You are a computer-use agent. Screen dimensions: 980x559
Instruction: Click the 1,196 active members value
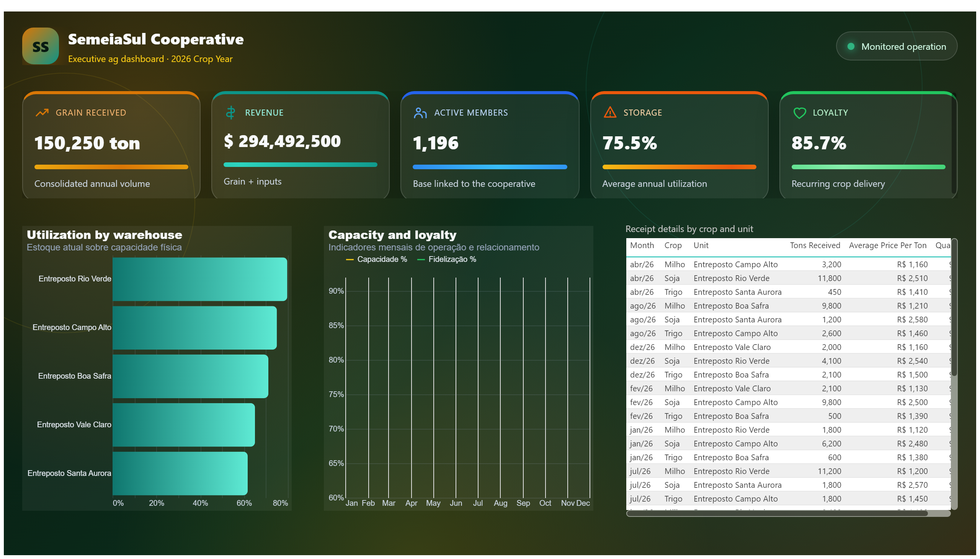tap(435, 143)
